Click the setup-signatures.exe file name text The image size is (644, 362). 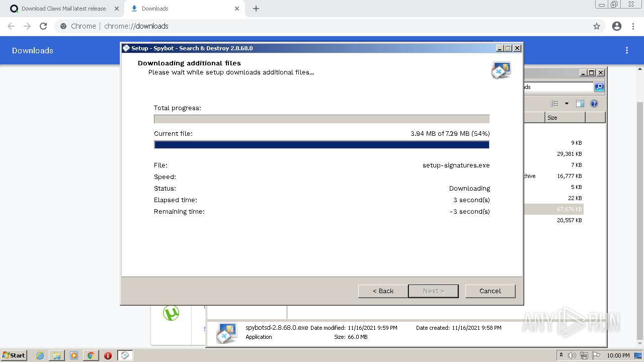click(x=456, y=165)
